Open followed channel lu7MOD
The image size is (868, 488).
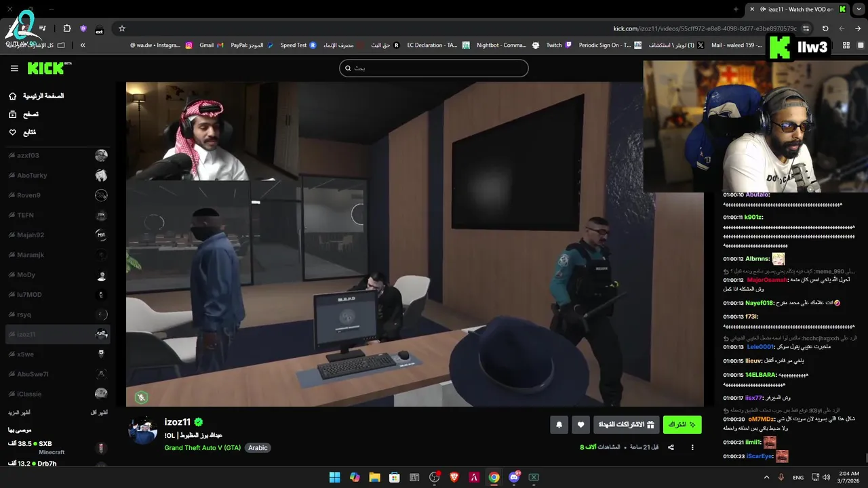58,295
